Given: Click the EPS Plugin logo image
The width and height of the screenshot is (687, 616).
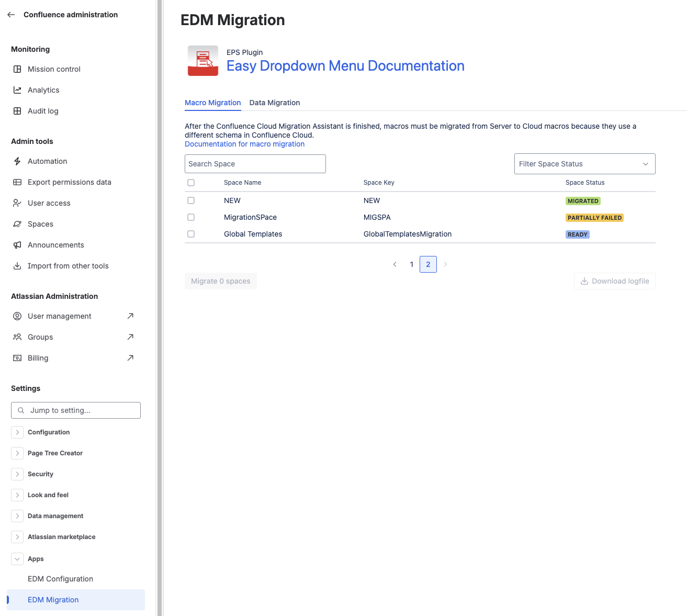Looking at the screenshot, I should coord(203,61).
